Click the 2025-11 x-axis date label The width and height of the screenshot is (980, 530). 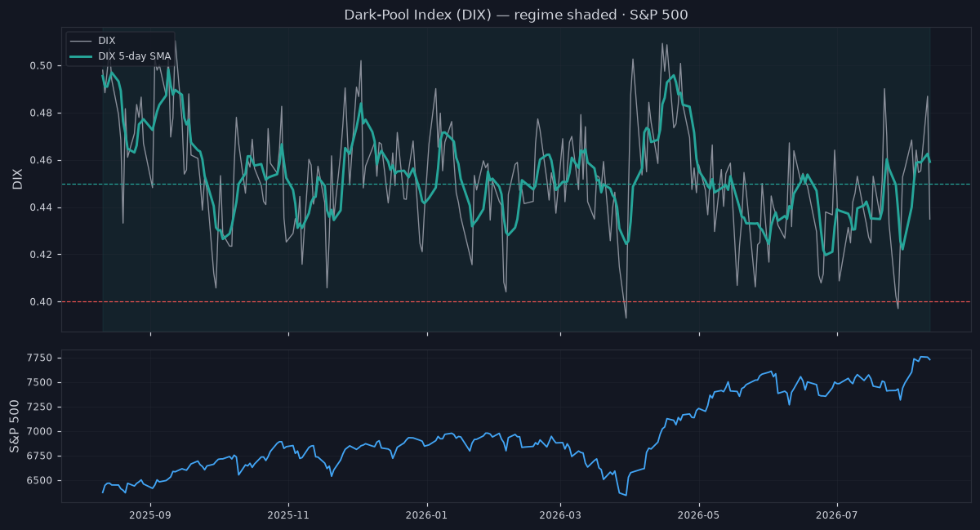[x=288, y=515]
